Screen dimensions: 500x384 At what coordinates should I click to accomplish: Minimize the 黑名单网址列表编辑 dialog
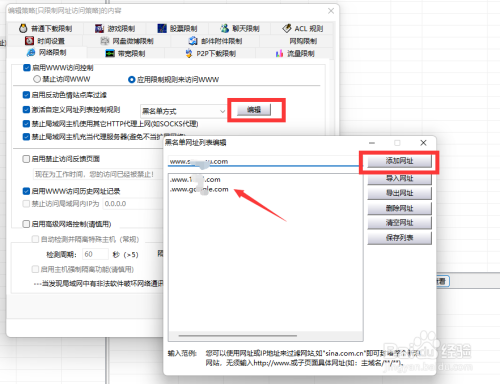click(372, 143)
